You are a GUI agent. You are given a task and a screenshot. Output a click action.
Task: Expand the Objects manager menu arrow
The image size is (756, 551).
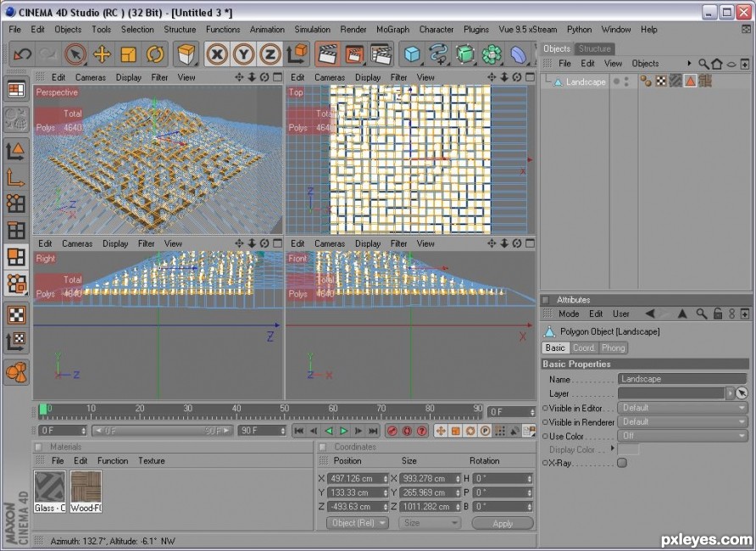[689, 63]
